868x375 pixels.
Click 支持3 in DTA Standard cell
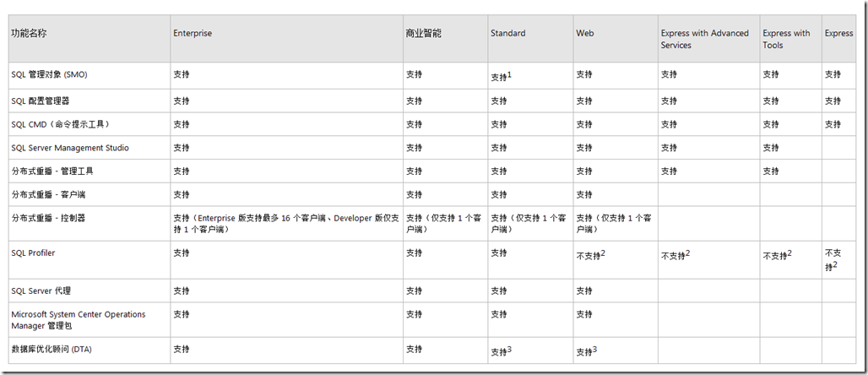click(501, 351)
